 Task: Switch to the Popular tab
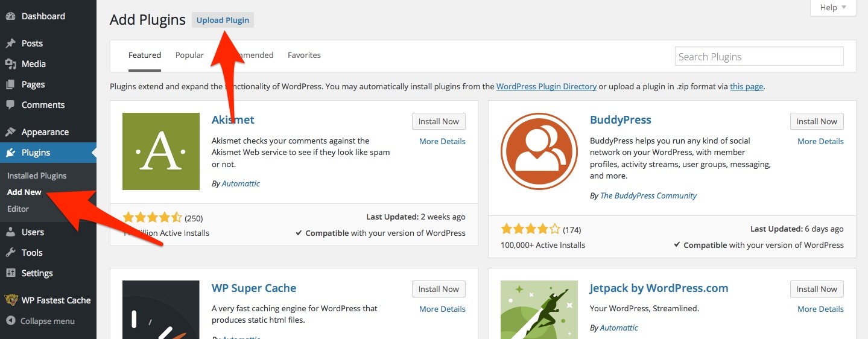[x=189, y=55]
